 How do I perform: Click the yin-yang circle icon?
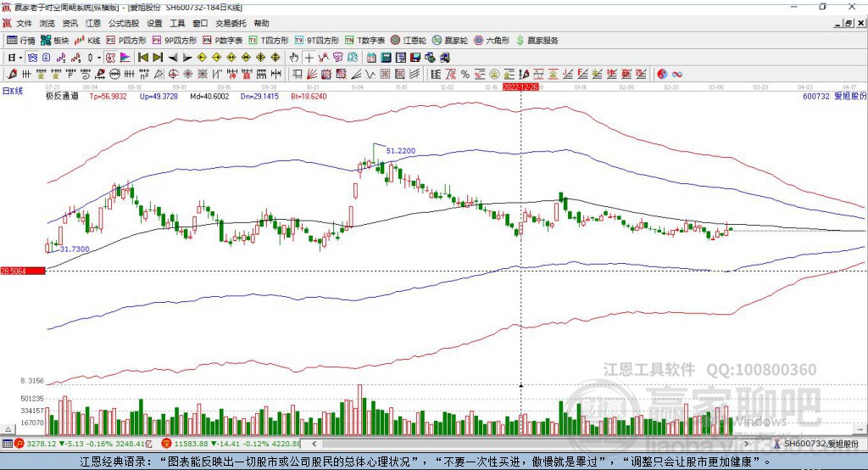[x=662, y=74]
